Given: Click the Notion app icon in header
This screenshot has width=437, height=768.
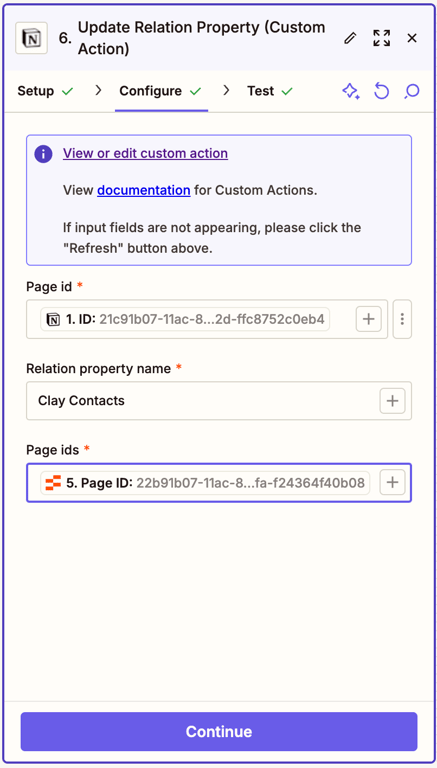Looking at the screenshot, I should [x=32, y=38].
